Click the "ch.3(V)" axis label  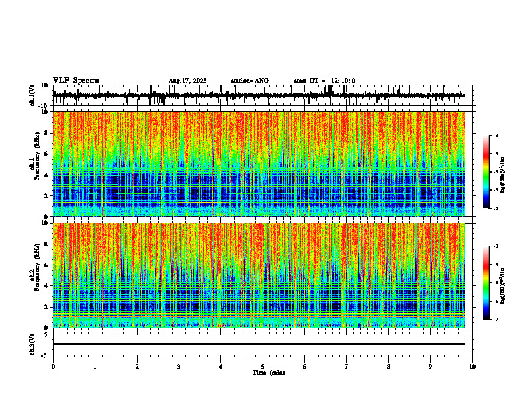[x=32, y=345]
